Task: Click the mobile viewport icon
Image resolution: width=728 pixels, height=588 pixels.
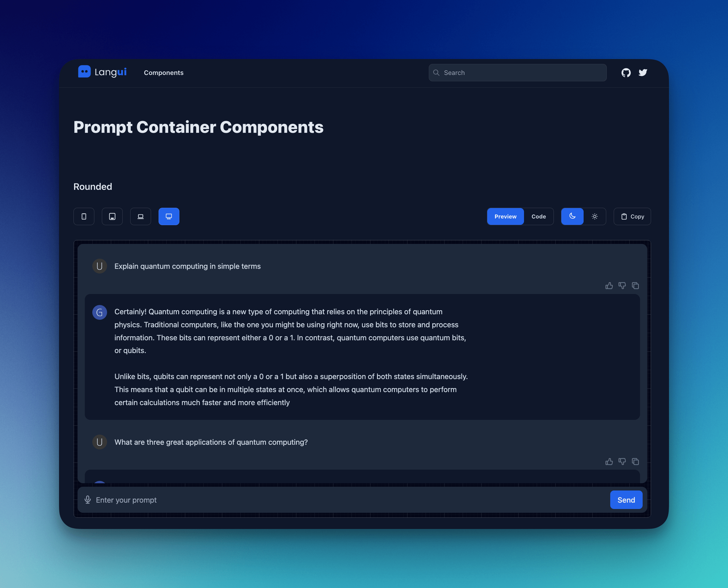Action: 84,216
